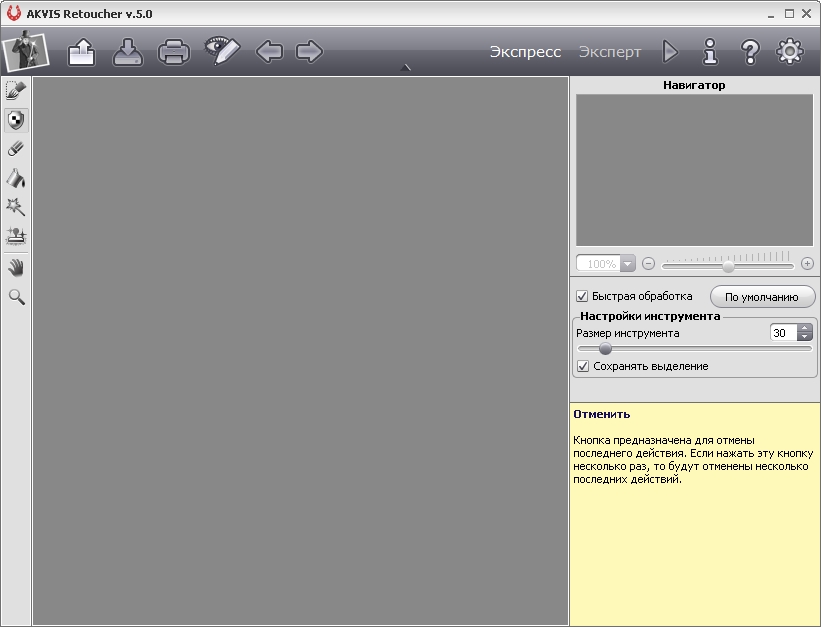Zoom out with minus circle button
Viewport: 821px width, 627px height.
(x=648, y=263)
